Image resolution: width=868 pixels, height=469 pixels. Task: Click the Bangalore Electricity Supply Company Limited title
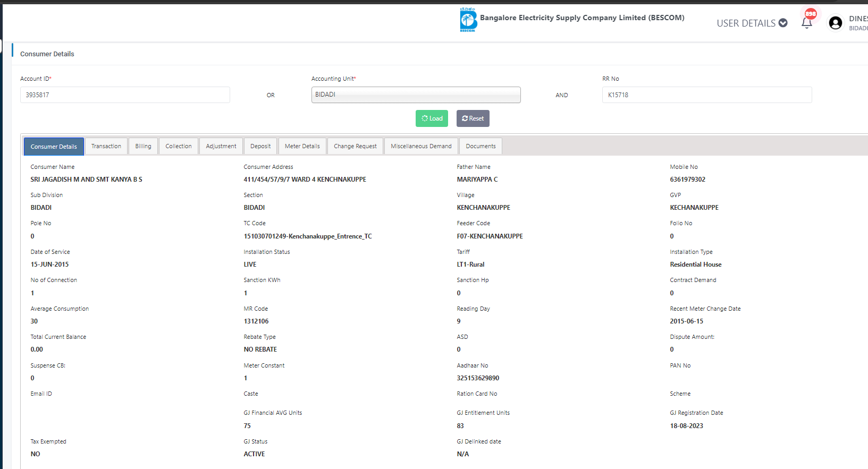click(x=582, y=18)
